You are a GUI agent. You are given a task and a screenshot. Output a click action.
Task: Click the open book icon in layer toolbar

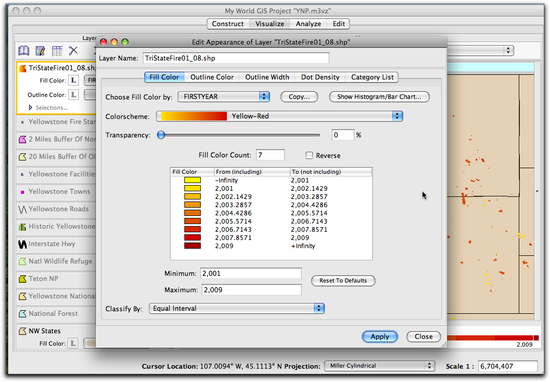[x=24, y=51]
